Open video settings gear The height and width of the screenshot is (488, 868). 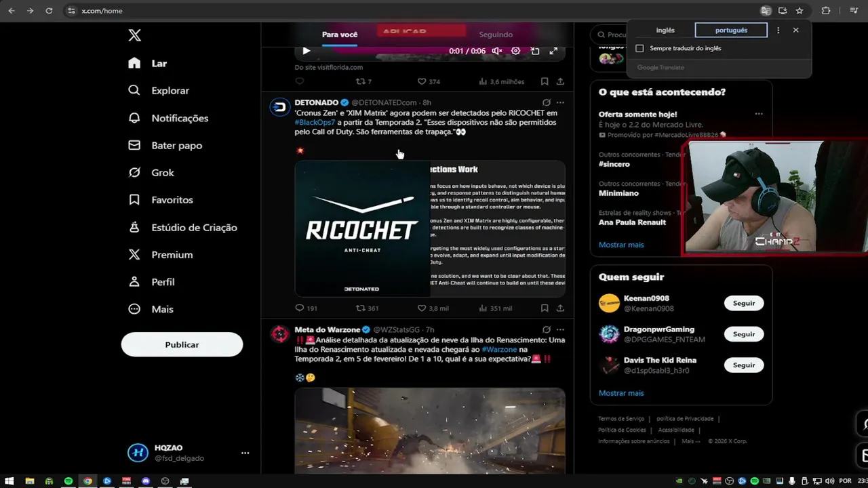click(x=515, y=51)
